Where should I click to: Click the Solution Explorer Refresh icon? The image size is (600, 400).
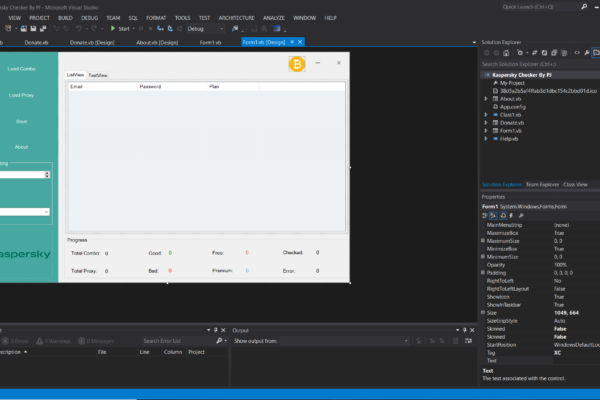point(544,53)
